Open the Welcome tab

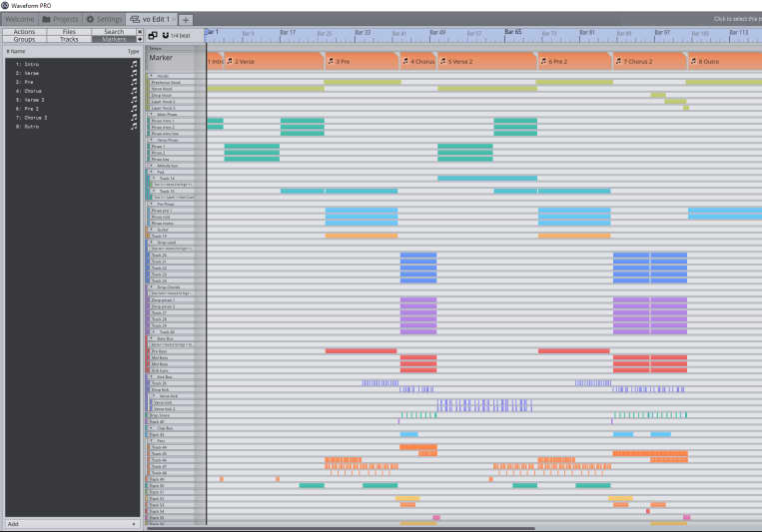[19, 19]
